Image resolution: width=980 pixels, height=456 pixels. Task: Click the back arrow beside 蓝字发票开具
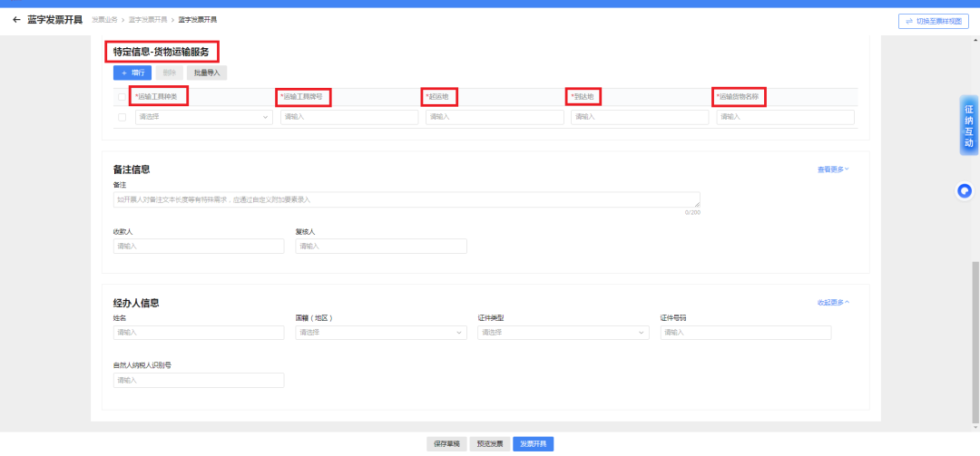[x=16, y=20]
